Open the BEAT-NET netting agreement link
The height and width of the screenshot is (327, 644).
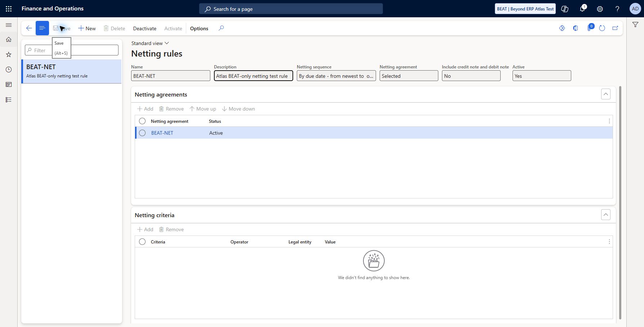162,133
